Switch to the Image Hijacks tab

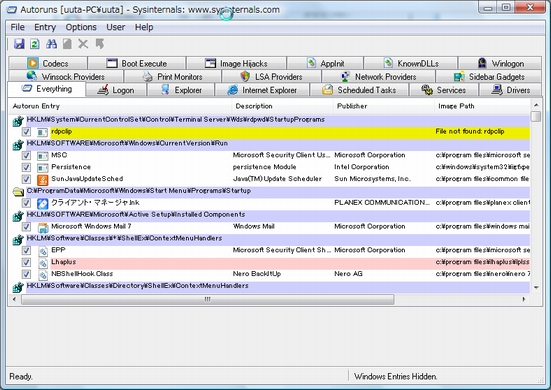pyautogui.click(x=236, y=63)
